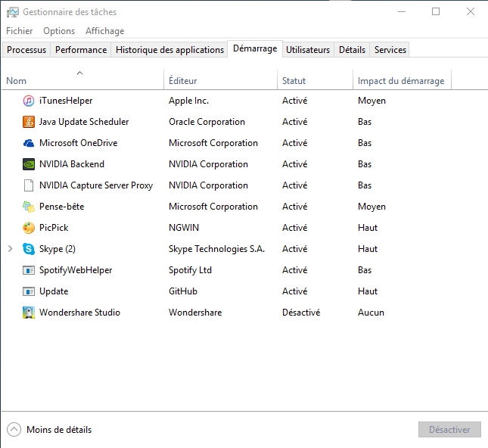Click the NVIDIA Backend green icon

(x=29, y=164)
